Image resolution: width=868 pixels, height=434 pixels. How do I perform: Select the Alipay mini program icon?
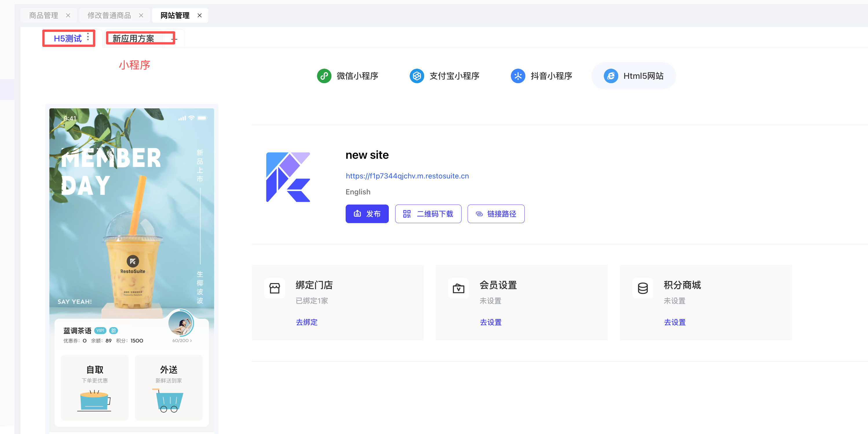[417, 76]
